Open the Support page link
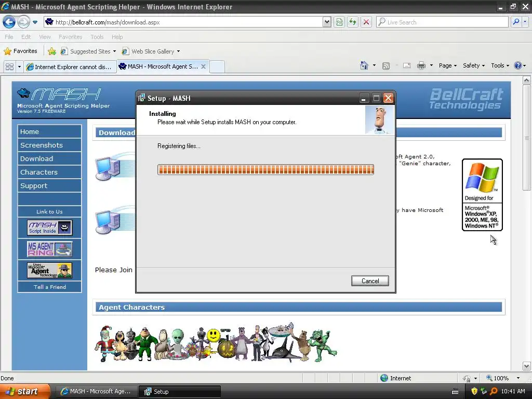 point(49,186)
